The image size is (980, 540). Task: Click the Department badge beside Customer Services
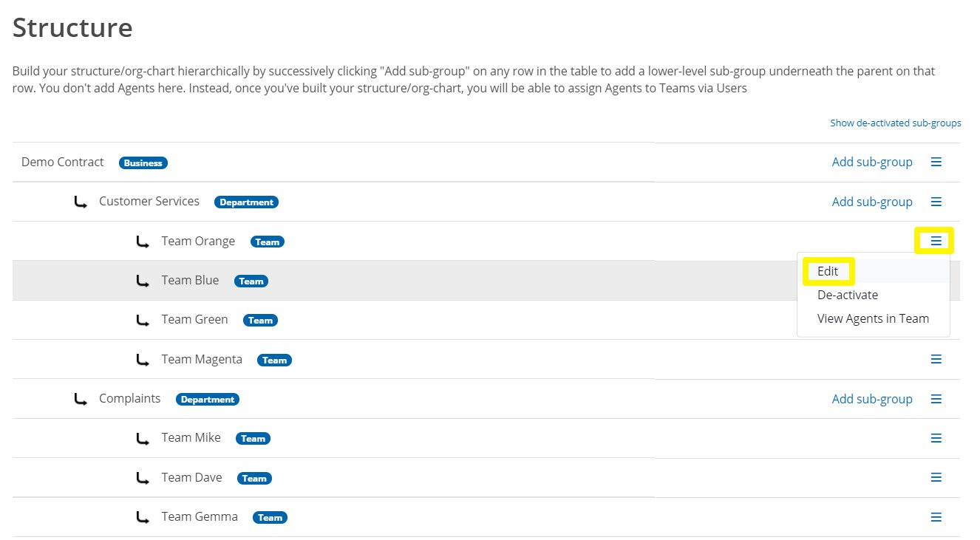click(246, 202)
